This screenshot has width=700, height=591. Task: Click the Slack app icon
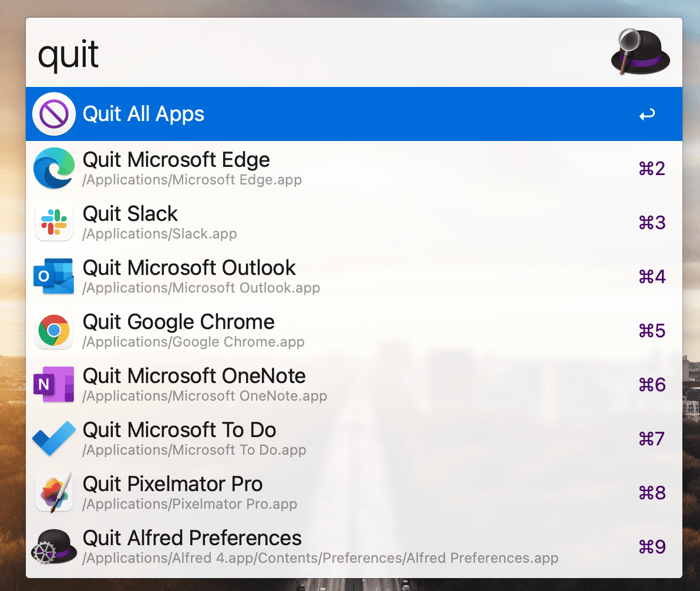pos(54,222)
